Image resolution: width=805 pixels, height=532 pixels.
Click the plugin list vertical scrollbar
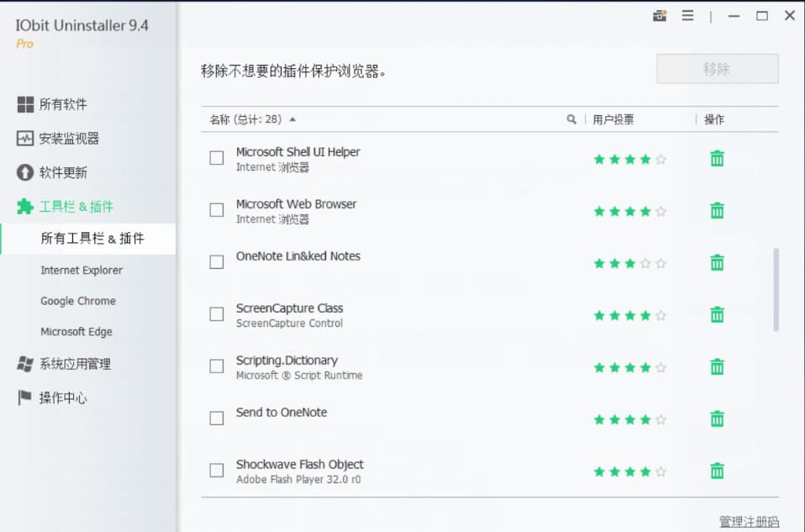pyautogui.click(x=776, y=290)
